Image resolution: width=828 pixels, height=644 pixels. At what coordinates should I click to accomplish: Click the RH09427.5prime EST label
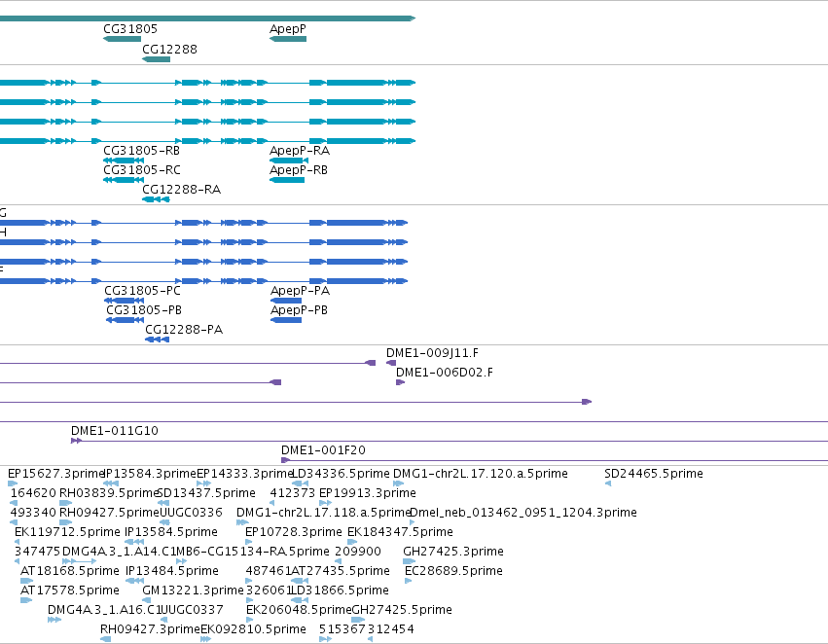click(110, 513)
